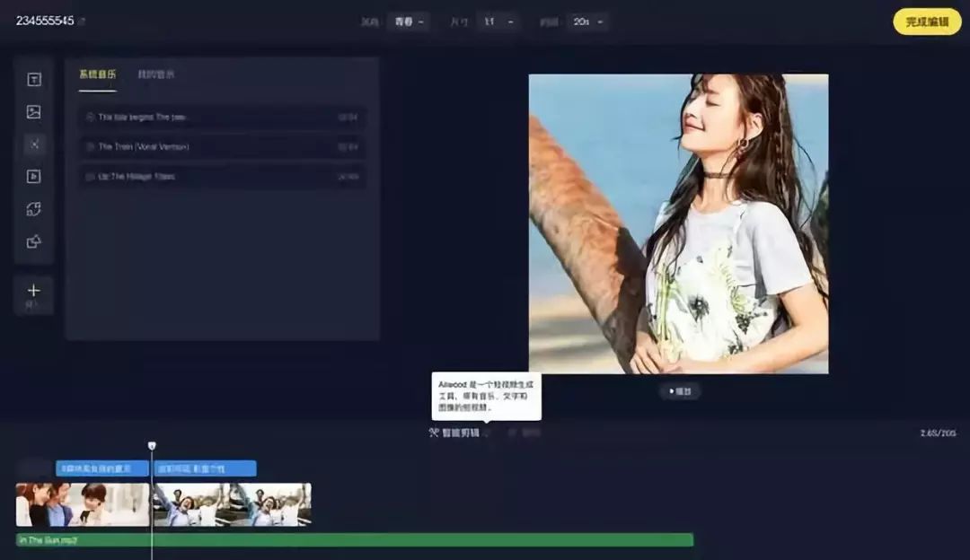Select the first music track 'This tide begins'
This screenshot has height=560, width=970.
[223, 117]
